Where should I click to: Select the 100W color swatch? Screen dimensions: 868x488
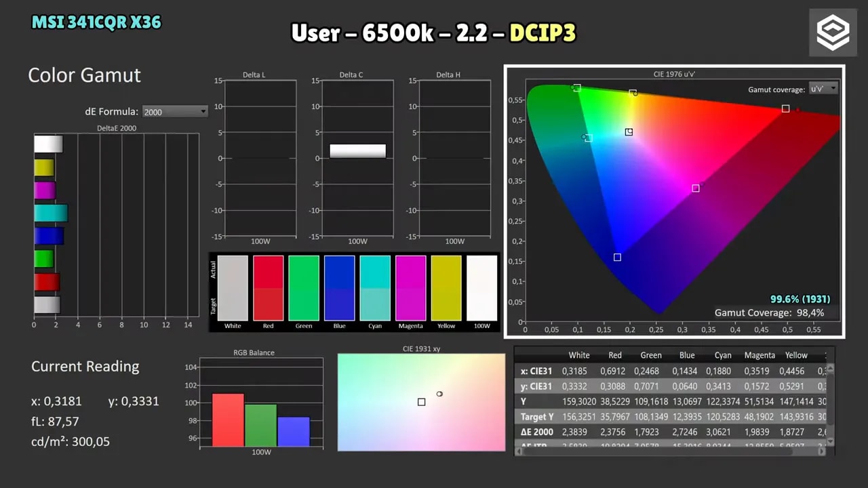(481, 287)
